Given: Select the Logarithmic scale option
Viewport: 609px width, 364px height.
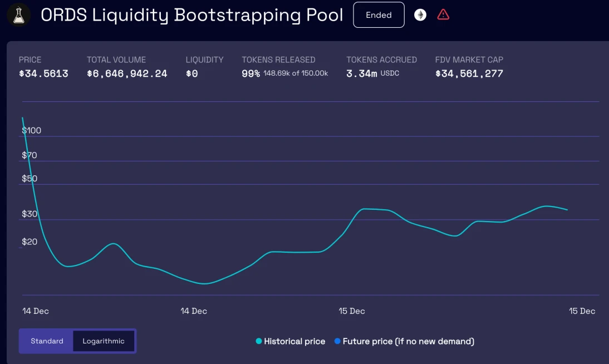Looking at the screenshot, I should tap(104, 341).
